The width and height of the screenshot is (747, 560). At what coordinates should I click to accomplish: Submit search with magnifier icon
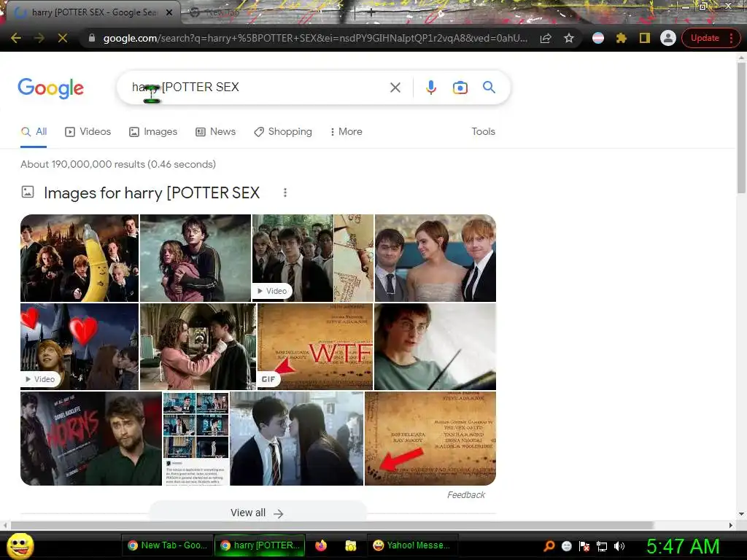[489, 87]
